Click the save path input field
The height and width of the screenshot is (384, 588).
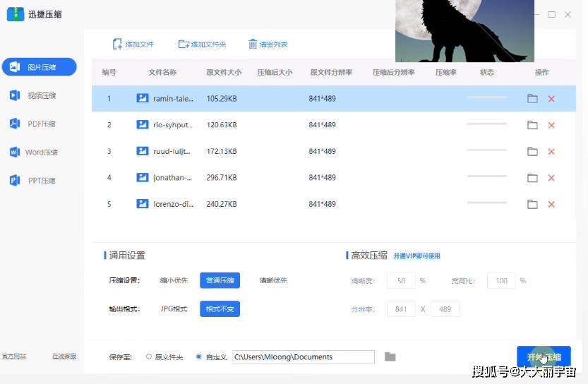point(304,357)
